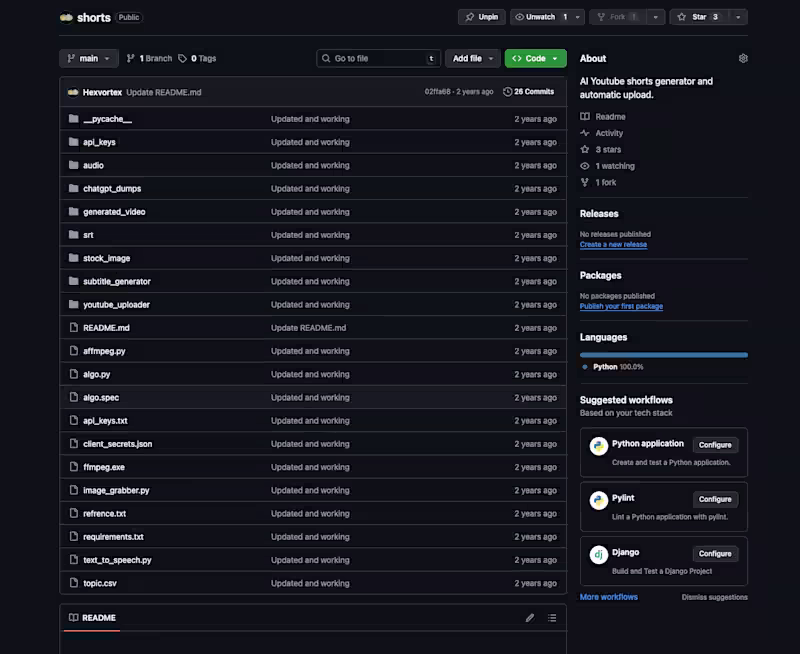Open the Add file dropdown
The height and width of the screenshot is (654, 800).
pos(471,58)
